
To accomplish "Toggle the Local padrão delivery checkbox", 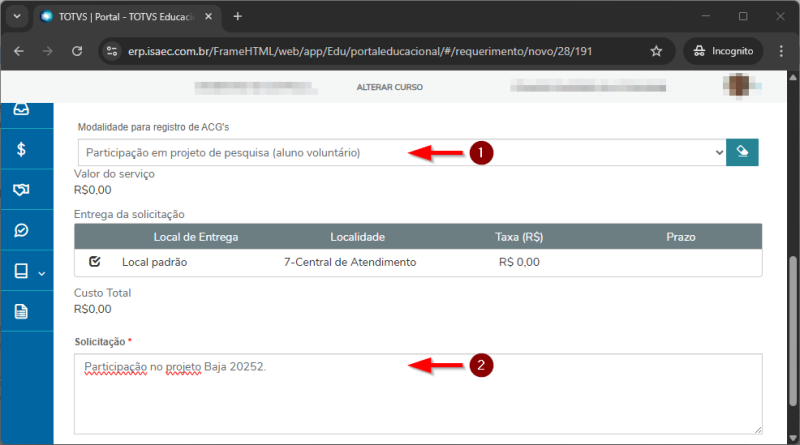I will pos(95,262).
